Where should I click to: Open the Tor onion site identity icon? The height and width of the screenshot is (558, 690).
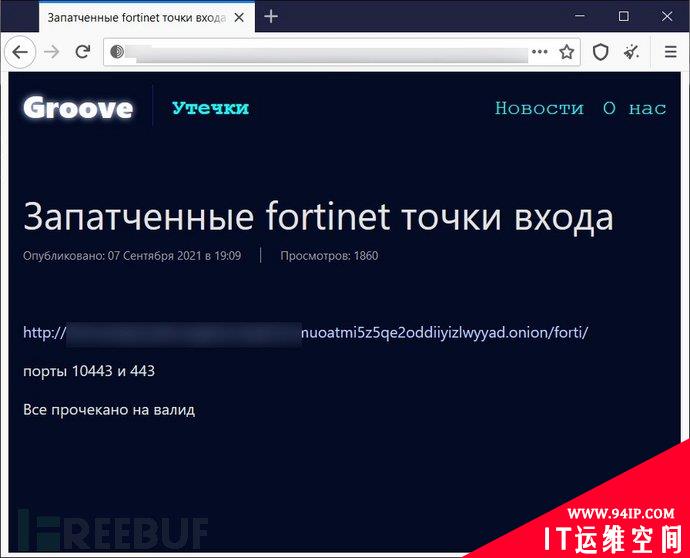117,52
